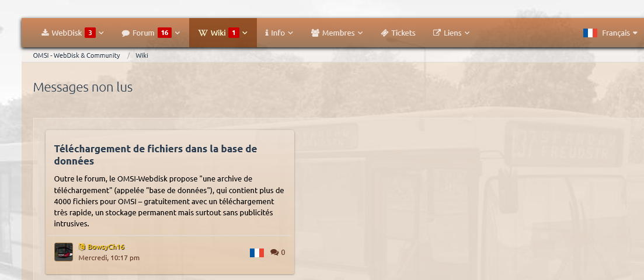Open the Français language dropdown
Viewport: 644px width, 280px height.
click(611, 33)
